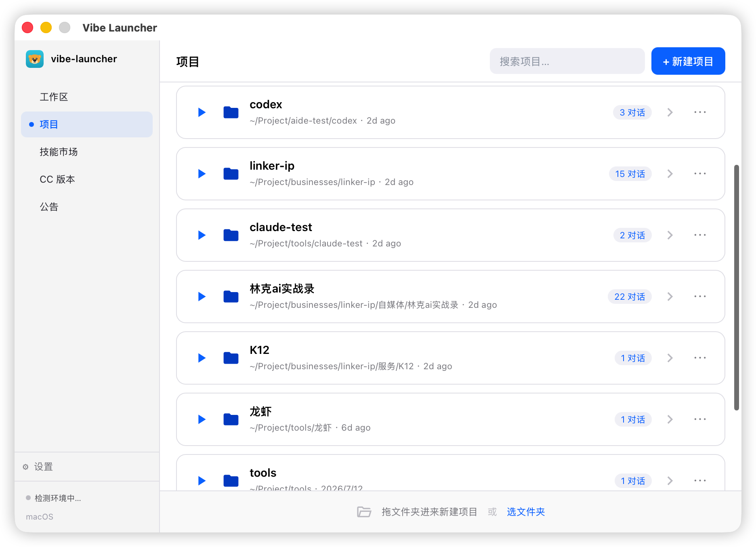Expand the tools project chevron
This screenshot has width=756, height=547.
tap(670, 481)
